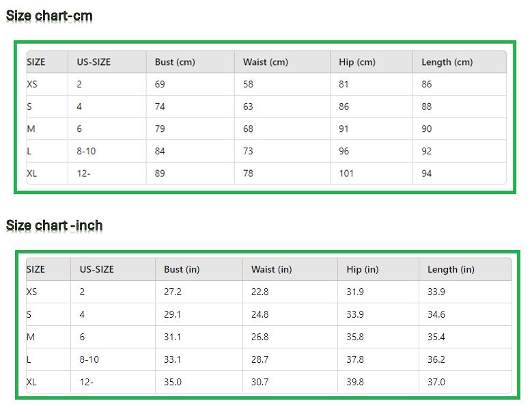Click the XL length value 94
The height and width of the screenshot is (414, 532).
pyautogui.click(x=427, y=174)
